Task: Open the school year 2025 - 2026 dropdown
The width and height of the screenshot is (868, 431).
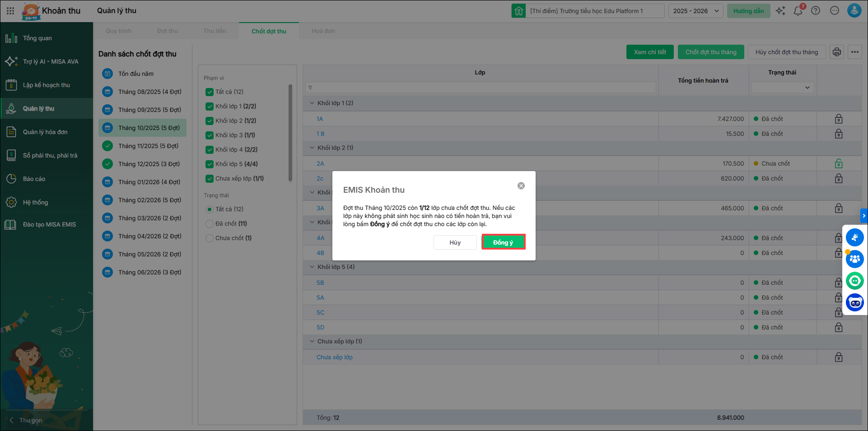Action: (695, 11)
